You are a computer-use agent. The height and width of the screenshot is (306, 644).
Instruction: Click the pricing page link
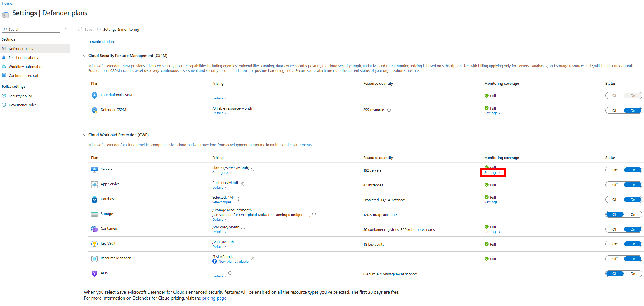[214, 298]
